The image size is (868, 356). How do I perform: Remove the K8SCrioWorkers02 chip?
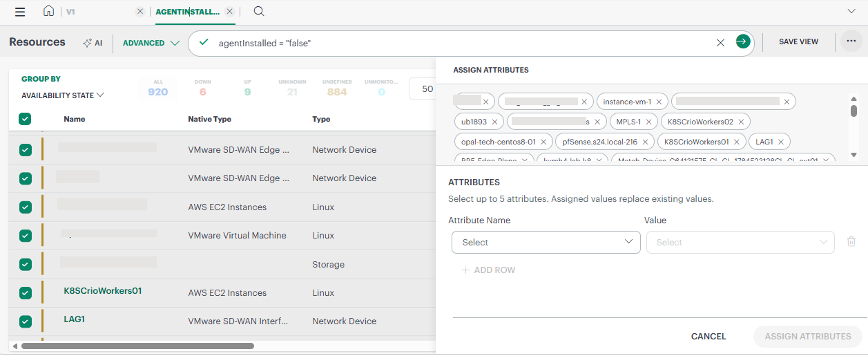click(741, 122)
